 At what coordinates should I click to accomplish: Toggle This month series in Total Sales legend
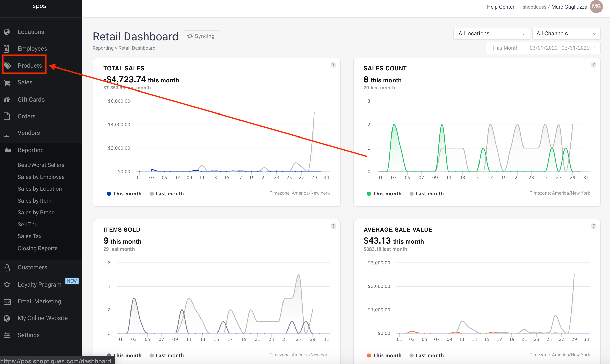[x=124, y=194]
